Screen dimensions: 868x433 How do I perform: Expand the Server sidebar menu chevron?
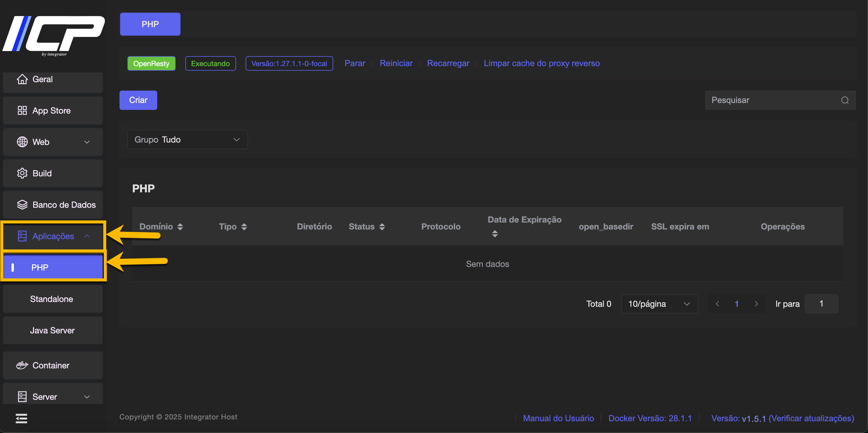click(87, 397)
